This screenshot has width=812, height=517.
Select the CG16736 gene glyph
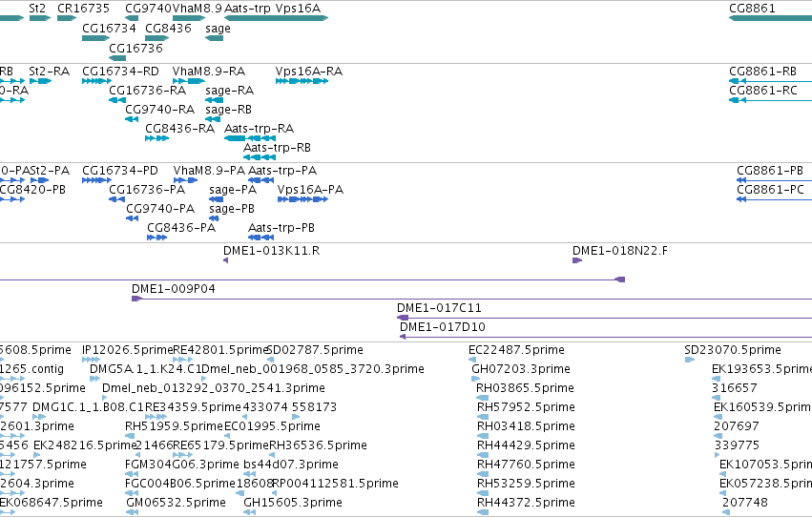(x=117, y=58)
